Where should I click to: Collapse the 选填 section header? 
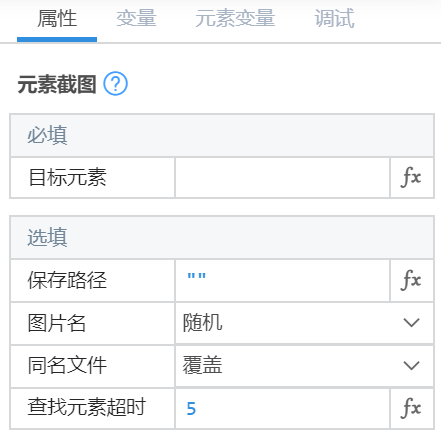222,238
